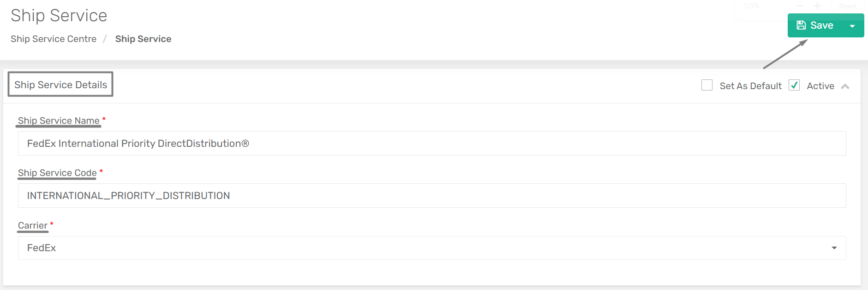Click the faint 125% zoom level indicator
868x290 pixels.
(x=752, y=6)
